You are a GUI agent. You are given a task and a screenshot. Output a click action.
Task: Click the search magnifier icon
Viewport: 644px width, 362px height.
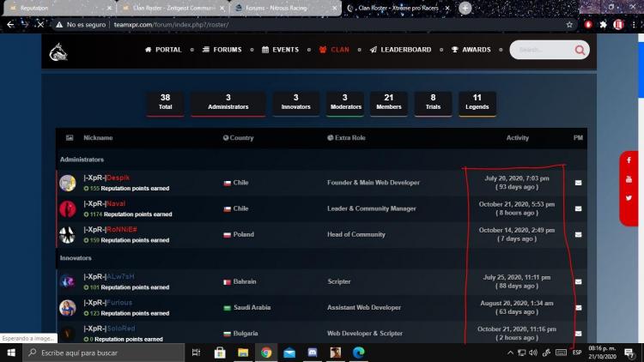(580, 51)
